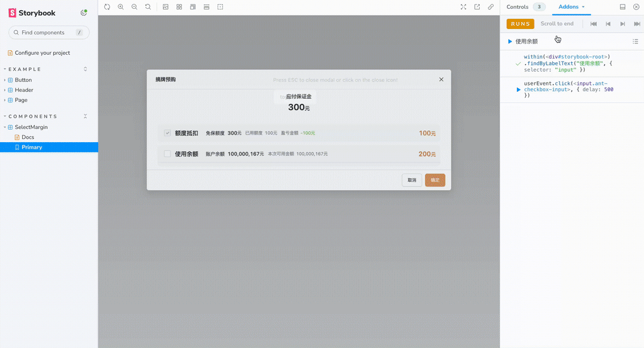644x348 pixels.
Task: Select the Primary story
Action: [49, 147]
